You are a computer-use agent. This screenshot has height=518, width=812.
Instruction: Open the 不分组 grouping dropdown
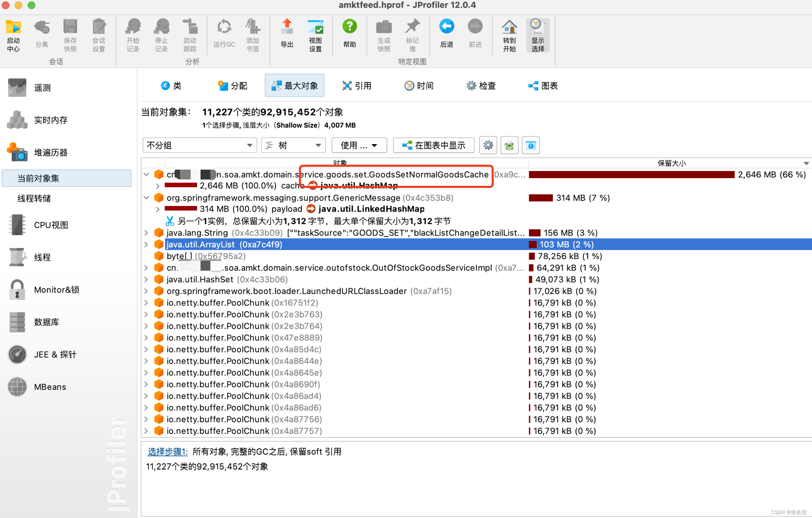[199, 145]
